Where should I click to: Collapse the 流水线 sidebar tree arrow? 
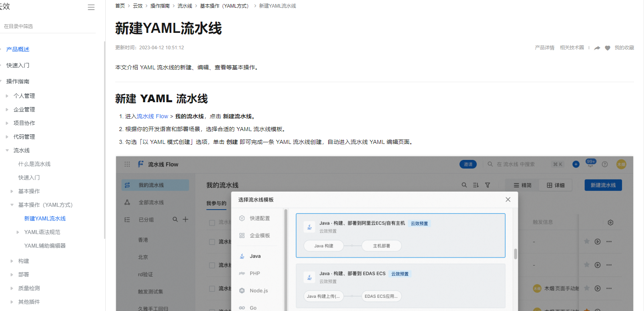tap(7, 150)
